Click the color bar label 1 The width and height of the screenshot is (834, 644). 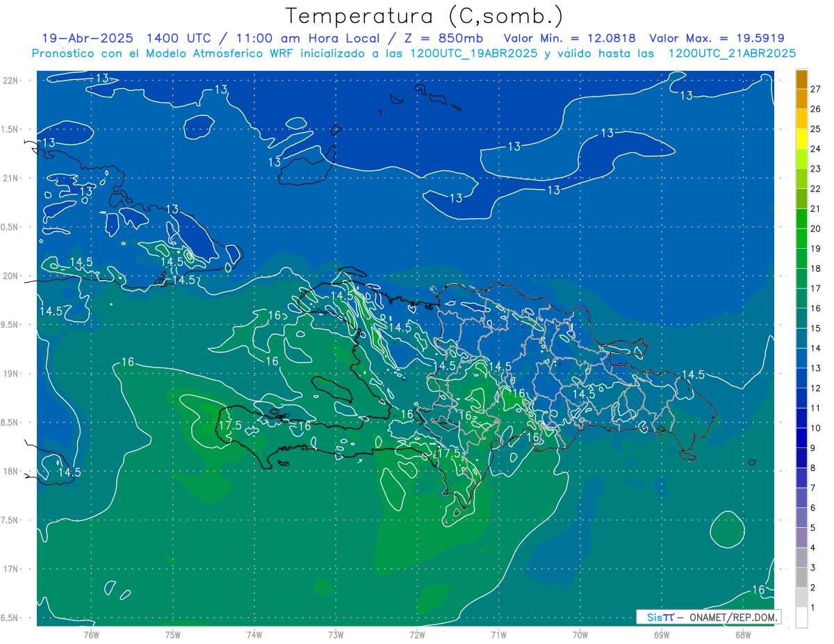coord(813,607)
